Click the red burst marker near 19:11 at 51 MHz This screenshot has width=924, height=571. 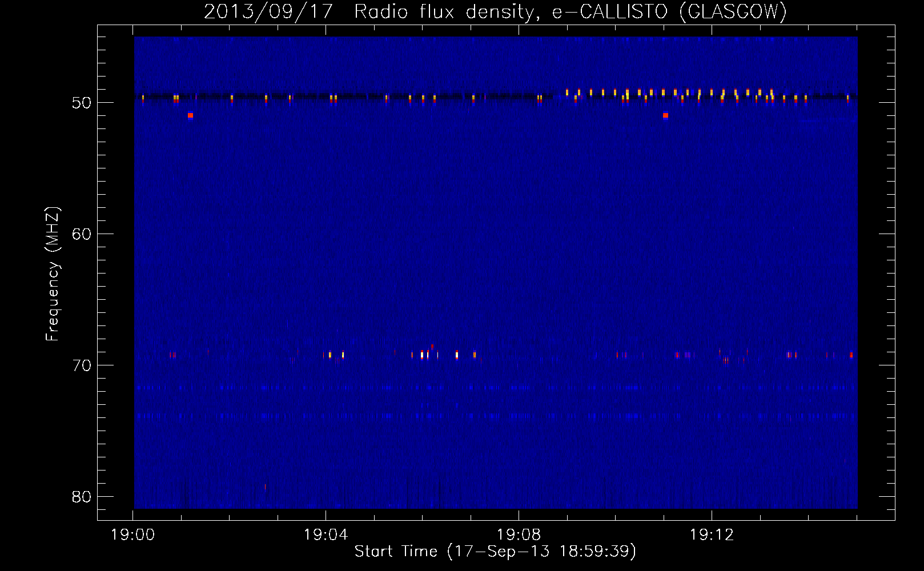point(665,115)
